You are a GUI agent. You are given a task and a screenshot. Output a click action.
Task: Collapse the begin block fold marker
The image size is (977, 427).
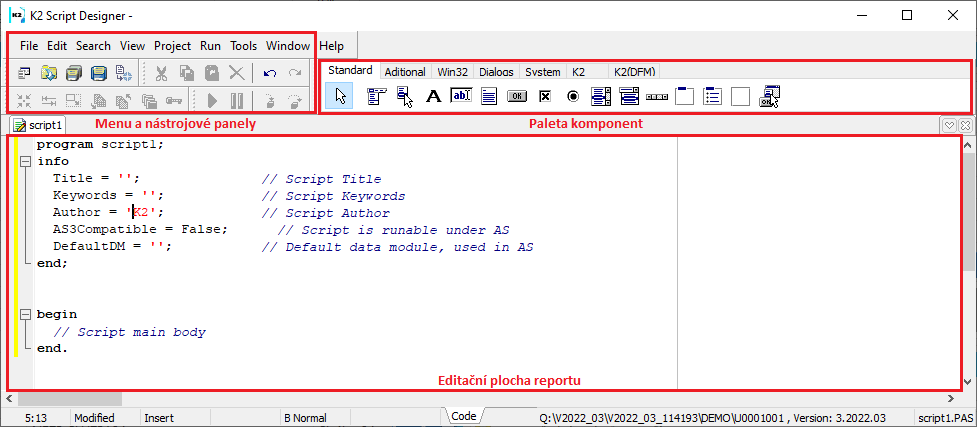click(26, 315)
